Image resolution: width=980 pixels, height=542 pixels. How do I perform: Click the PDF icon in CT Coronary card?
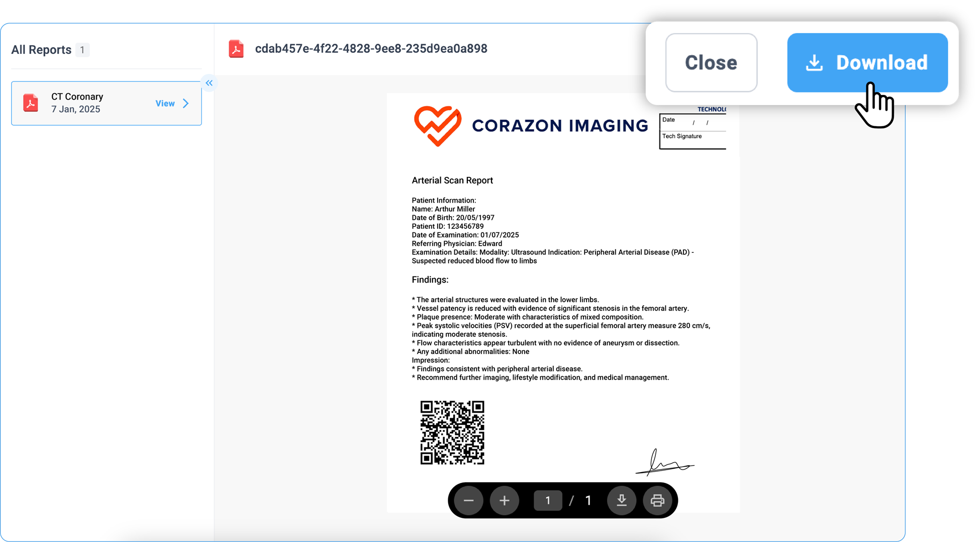pyautogui.click(x=31, y=103)
